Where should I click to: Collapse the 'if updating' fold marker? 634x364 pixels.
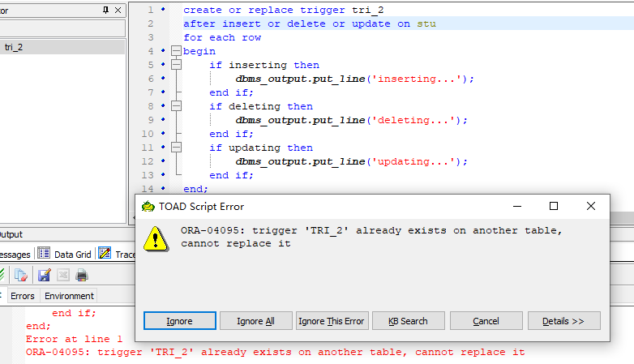pyautogui.click(x=176, y=148)
